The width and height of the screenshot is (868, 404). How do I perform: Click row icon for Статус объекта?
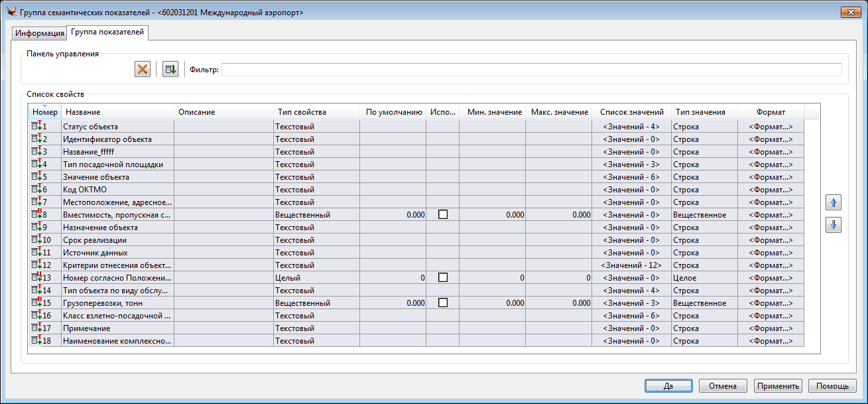click(35, 126)
